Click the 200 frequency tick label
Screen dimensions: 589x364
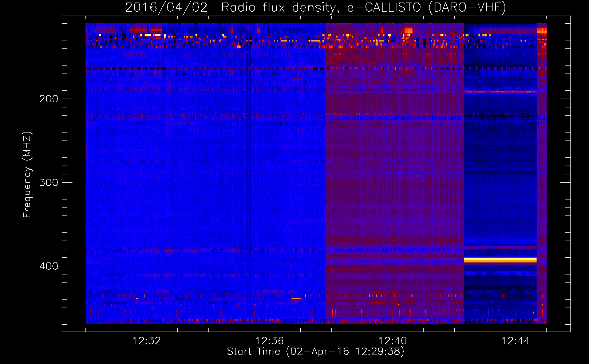pos(49,99)
